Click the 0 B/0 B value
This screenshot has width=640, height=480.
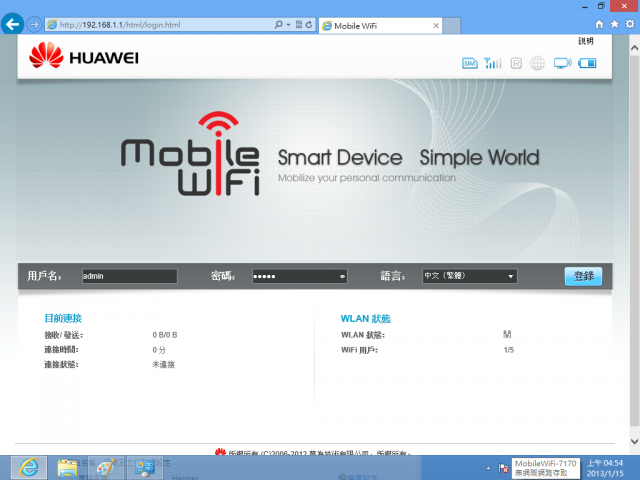click(x=165, y=335)
